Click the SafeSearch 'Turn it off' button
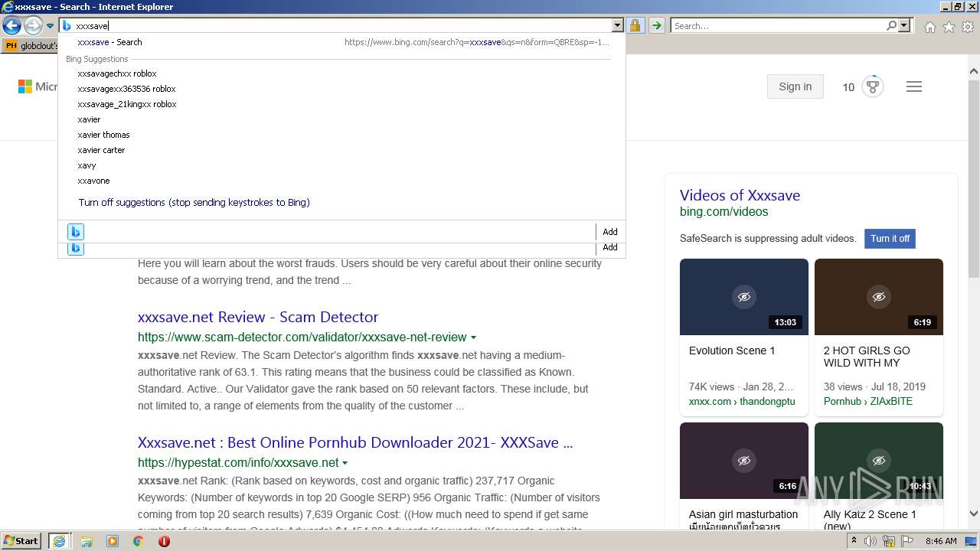This screenshot has height=551, width=980. point(890,238)
